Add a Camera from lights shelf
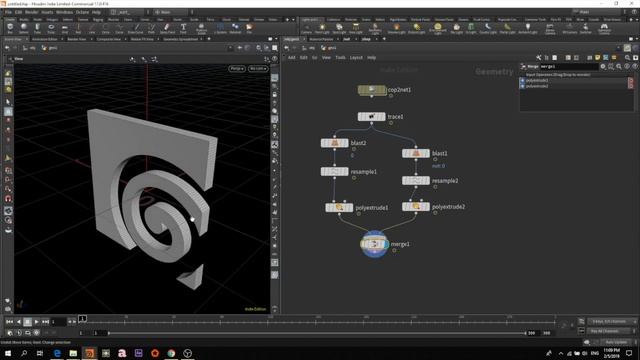The height and width of the screenshot is (360, 640). coord(307,29)
